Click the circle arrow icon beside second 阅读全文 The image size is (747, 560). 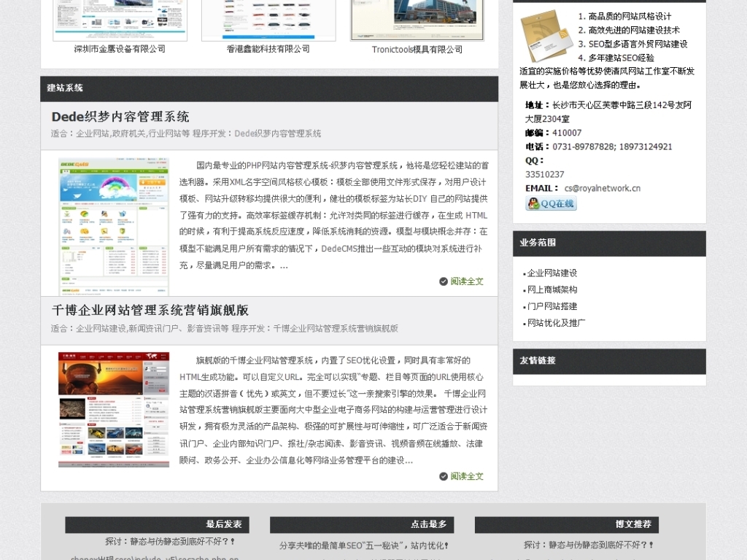[x=444, y=476]
